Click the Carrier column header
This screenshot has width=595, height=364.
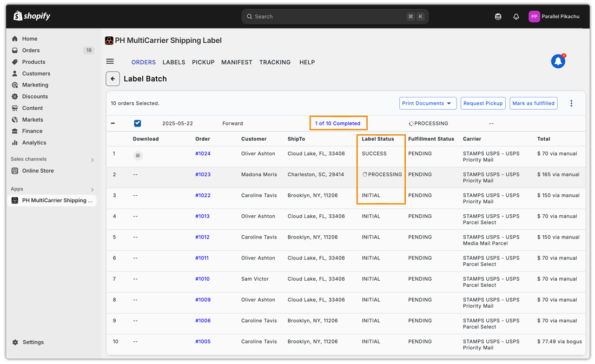[x=472, y=139]
